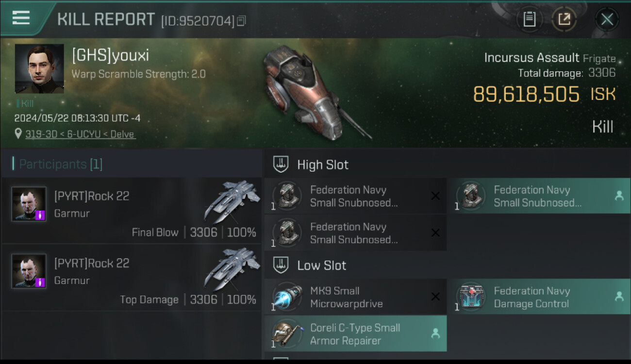The height and width of the screenshot is (364, 631).
Task: Select the MK9 Small Microwarpdrive item
Action: [x=355, y=297]
